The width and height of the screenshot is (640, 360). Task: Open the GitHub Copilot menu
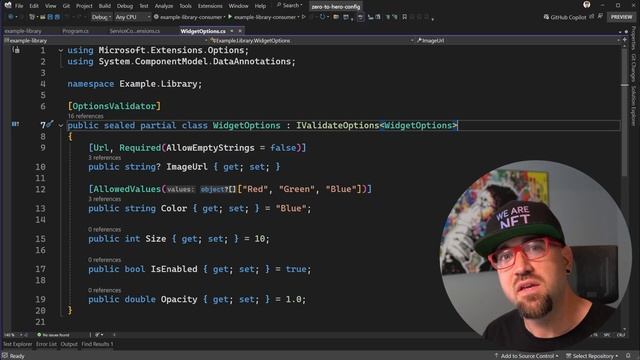point(565,17)
